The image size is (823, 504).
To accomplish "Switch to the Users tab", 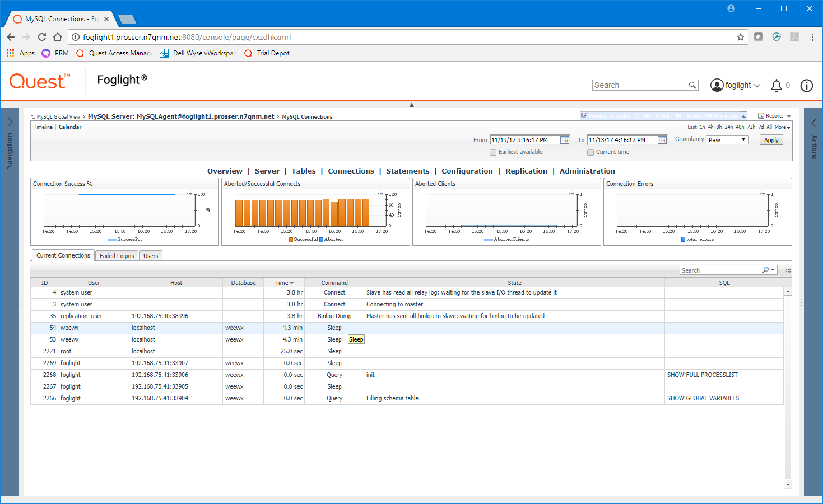I will click(x=151, y=256).
